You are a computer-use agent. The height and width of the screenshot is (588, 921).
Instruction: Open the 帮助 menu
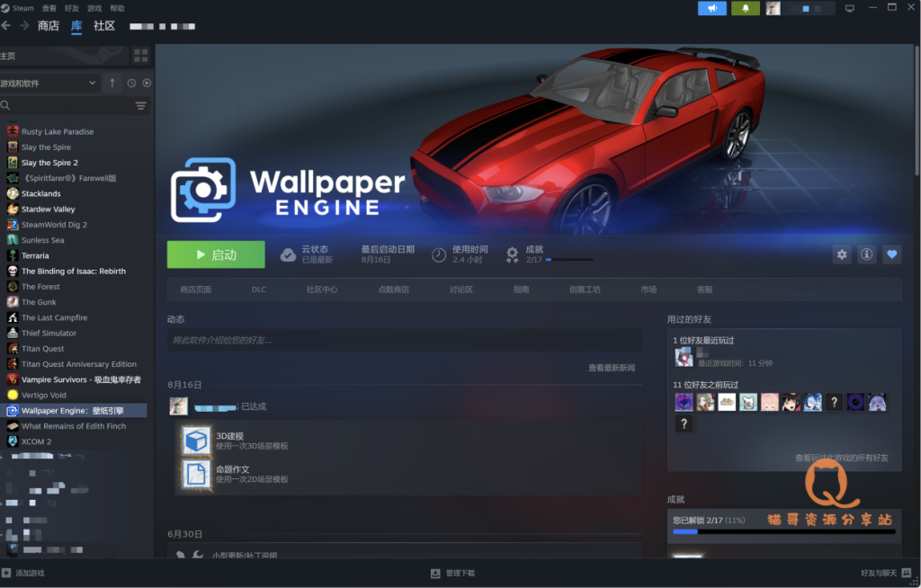117,8
